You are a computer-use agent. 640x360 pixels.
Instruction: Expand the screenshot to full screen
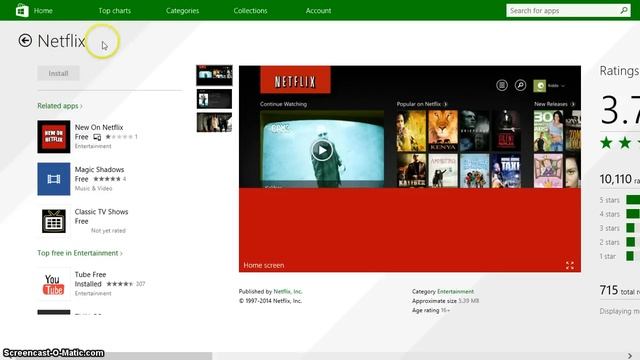[x=570, y=266]
